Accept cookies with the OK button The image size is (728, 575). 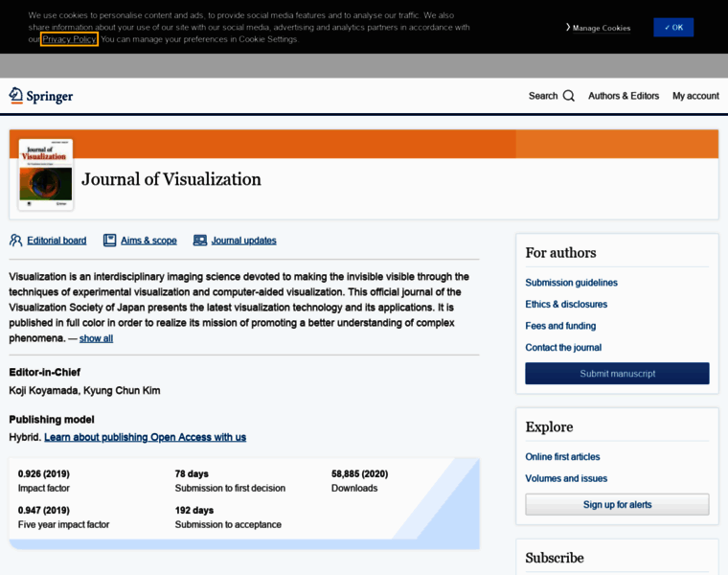coord(673,28)
